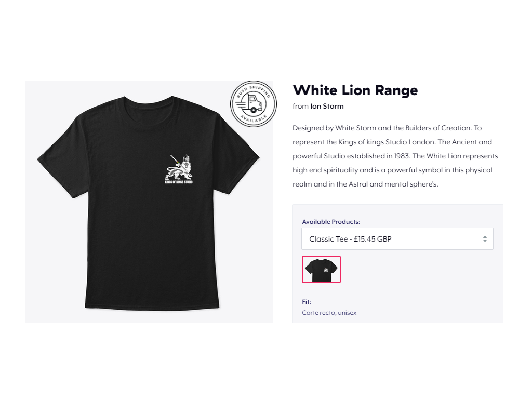Click the product description paragraph
The width and height of the screenshot is (532, 399).
[x=395, y=156]
